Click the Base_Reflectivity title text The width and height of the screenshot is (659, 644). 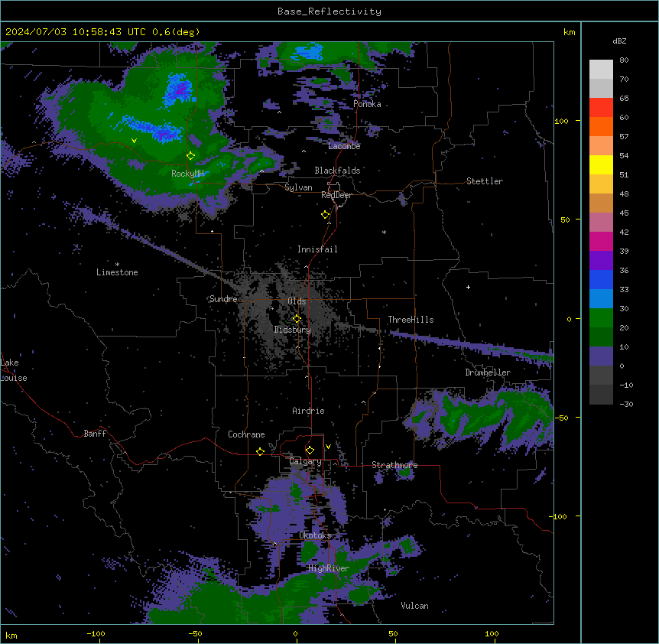[x=329, y=11]
